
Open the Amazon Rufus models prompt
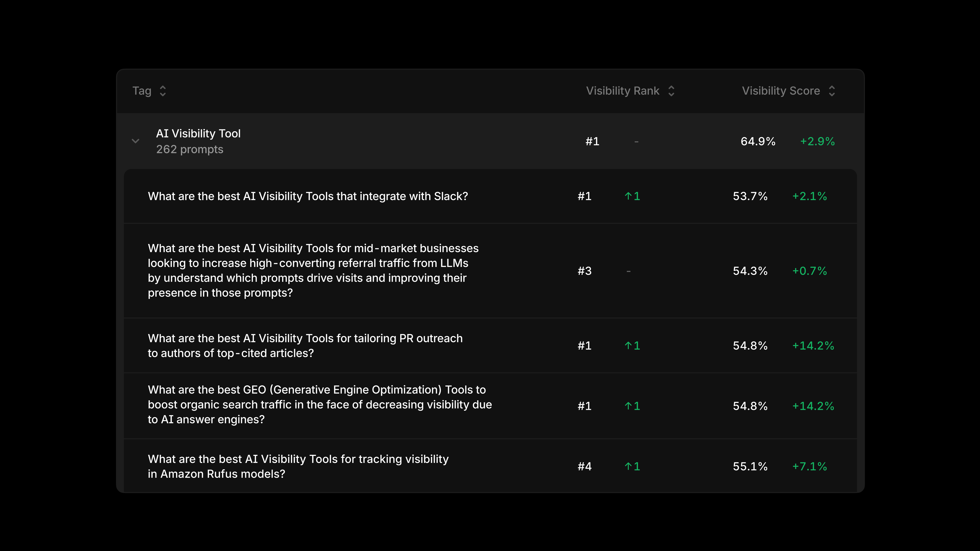[490, 466]
